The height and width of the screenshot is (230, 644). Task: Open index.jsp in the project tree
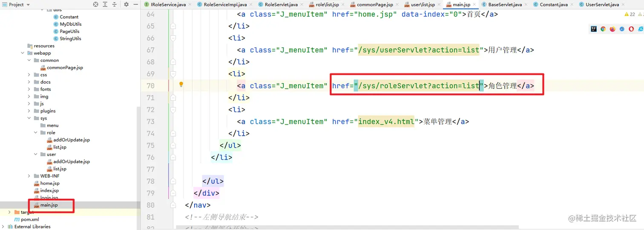(x=49, y=191)
